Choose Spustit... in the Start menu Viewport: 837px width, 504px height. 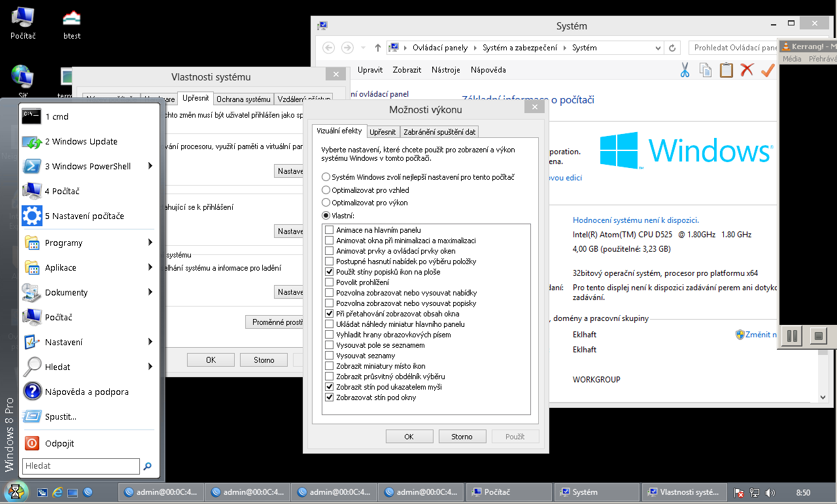(90, 416)
